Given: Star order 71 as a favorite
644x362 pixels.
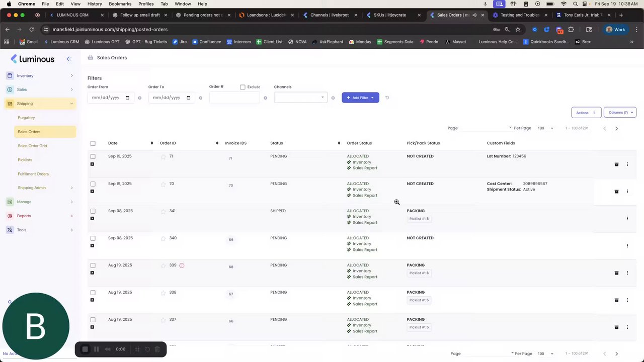Looking at the screenshot, I should click(163, 157).
